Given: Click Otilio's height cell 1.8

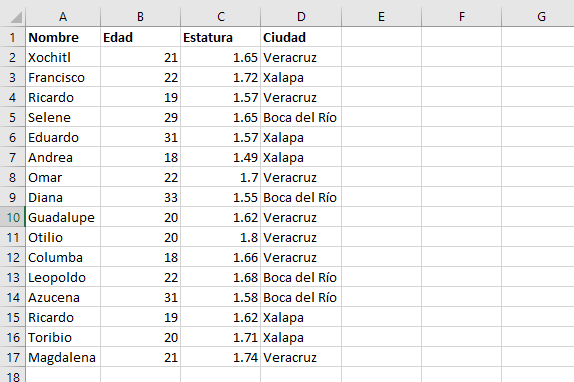Looking at the screenshot, I should pos(221,237).
